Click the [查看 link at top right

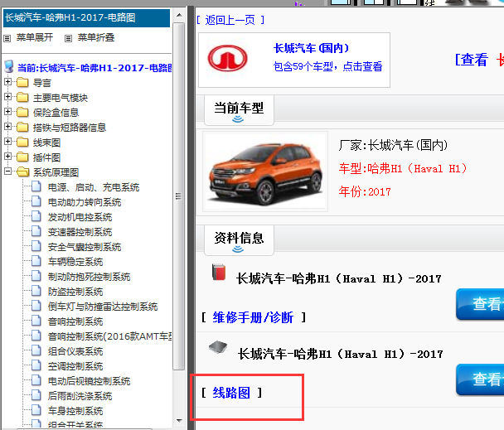coord(472,60)
